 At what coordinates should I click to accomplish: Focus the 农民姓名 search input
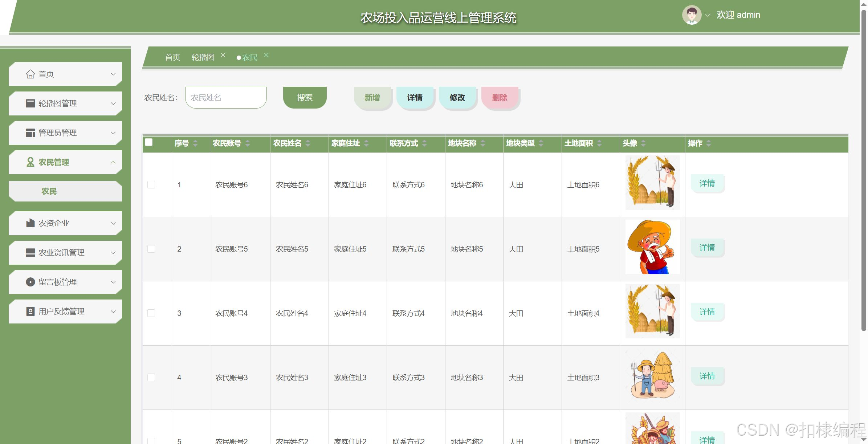point(226,98)
